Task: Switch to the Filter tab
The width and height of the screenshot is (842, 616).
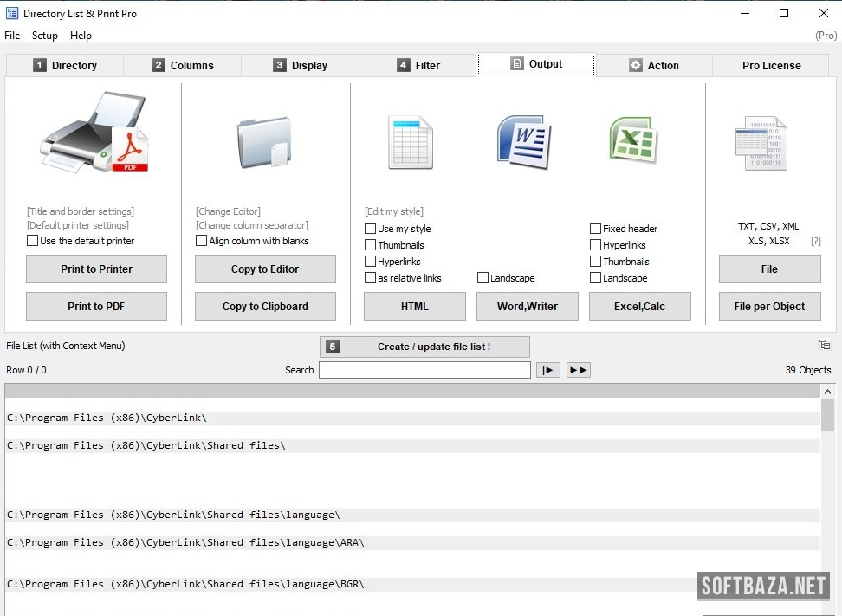Action: (418, 65)
